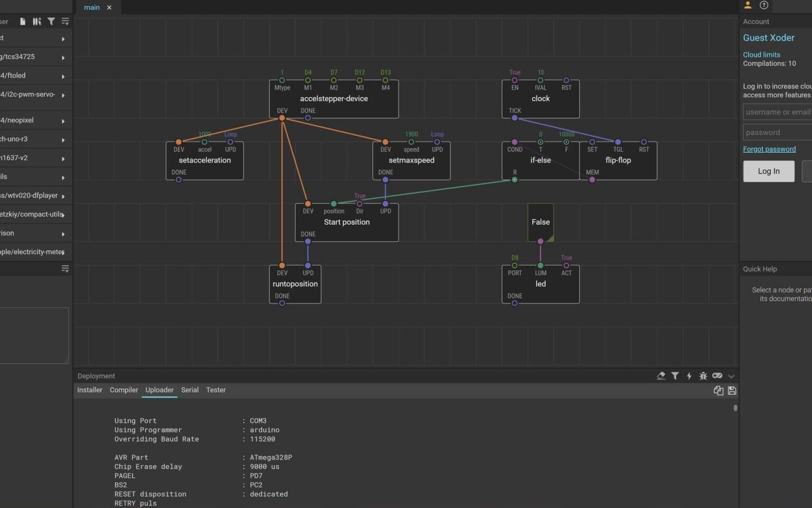Image resolution: width=812 pixels, height=508 pixels.
Task: Switch to the Serial tab
Action: [x=190, y=390]
